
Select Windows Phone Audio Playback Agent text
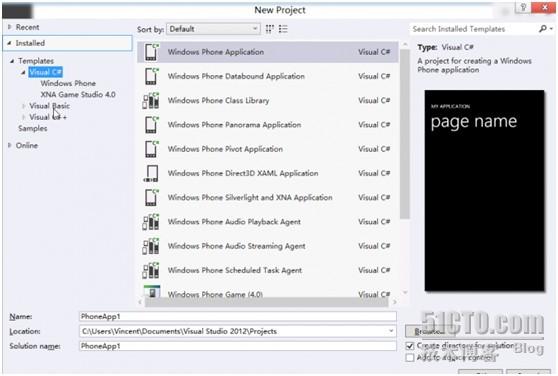tap(235, 222)
